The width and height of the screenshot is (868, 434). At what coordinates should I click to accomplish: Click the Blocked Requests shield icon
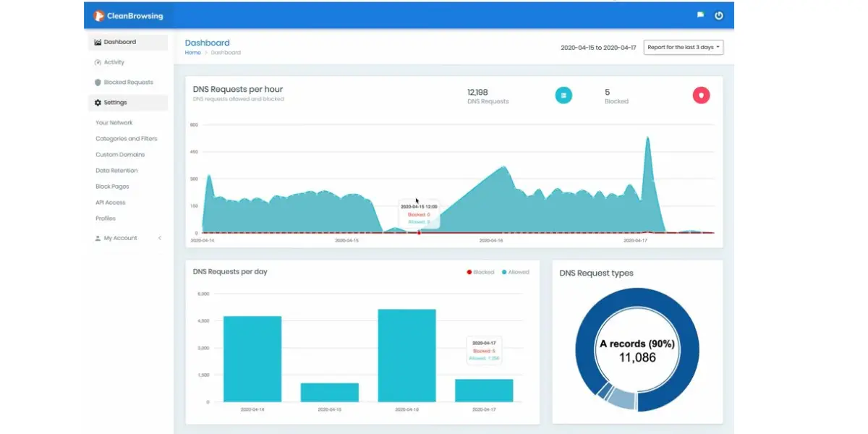click(98, 82)
